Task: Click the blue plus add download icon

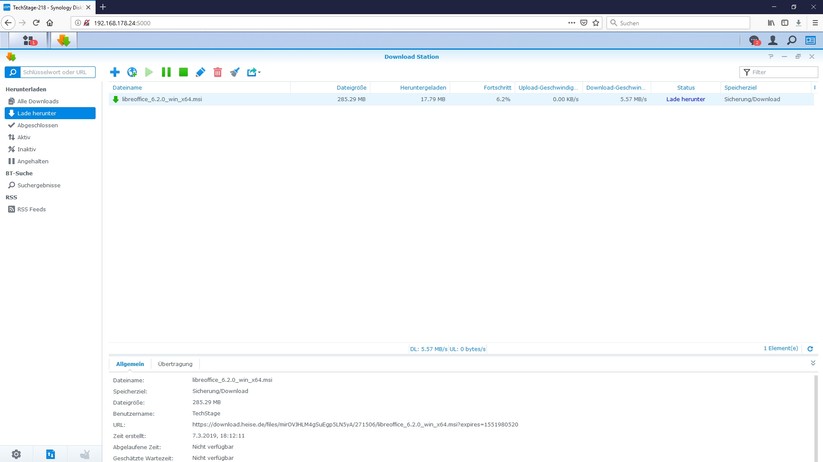Action: coord(115,72)
